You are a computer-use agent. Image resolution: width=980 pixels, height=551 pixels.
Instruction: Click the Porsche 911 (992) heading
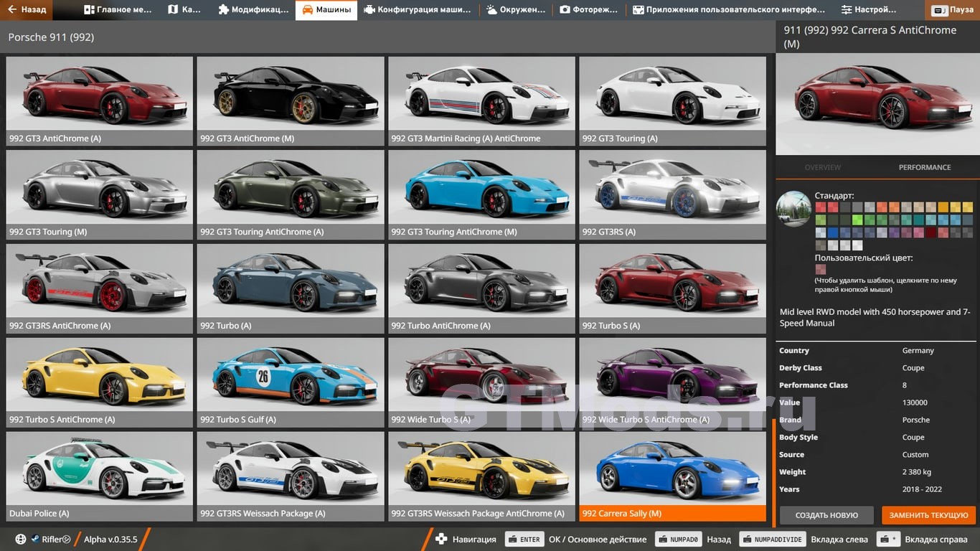(51, 37)
